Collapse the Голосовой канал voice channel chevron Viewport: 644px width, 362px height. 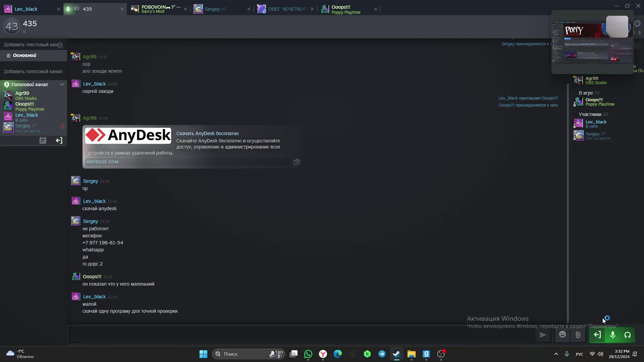click(62, 84)
